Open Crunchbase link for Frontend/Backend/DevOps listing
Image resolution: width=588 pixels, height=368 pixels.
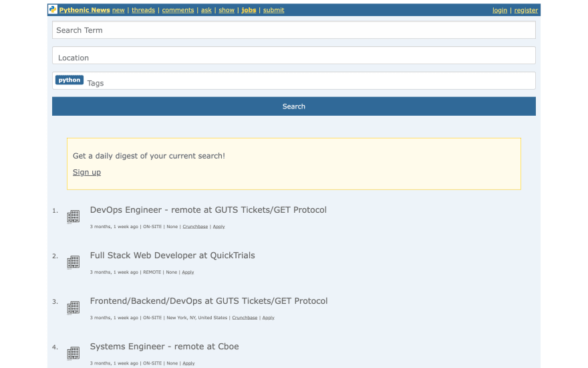pyautogui.click(x=245, y=317)
